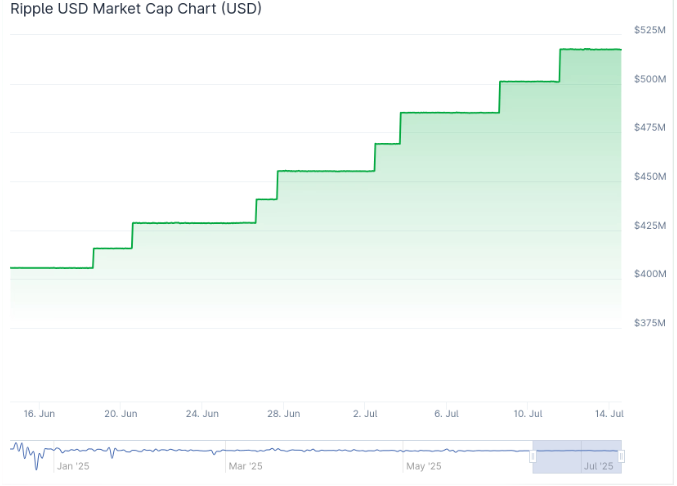The image size is (677, 486).
Task: Click the right navigator range handle
Action: point(621,456)
